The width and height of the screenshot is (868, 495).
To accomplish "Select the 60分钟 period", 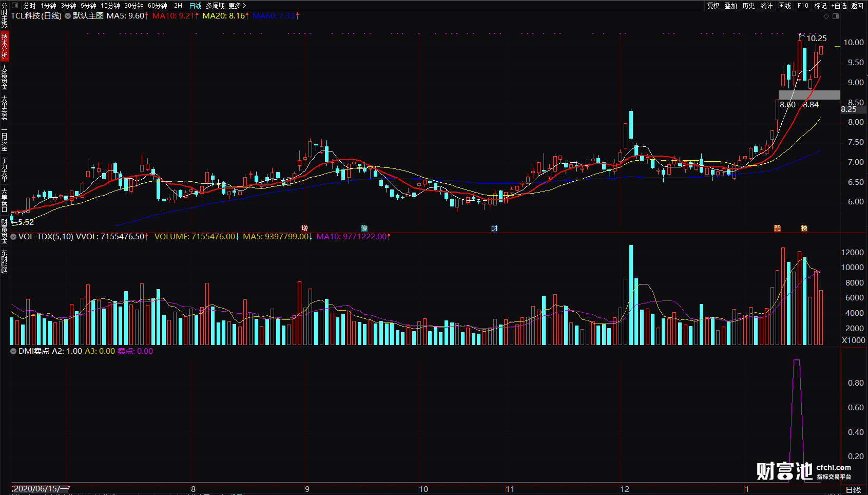I will click(x=158, y=6).
